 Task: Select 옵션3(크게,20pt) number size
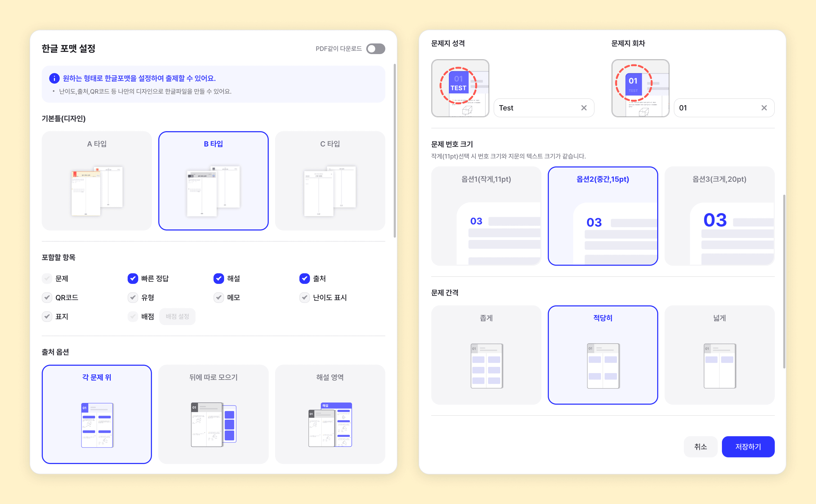[720, 216]
